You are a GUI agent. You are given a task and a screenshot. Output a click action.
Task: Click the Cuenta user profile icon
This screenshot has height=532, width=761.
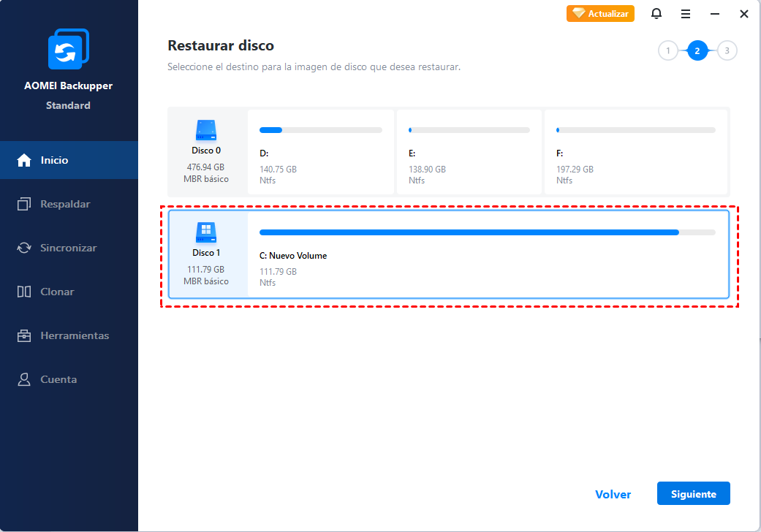pos(24,379)
